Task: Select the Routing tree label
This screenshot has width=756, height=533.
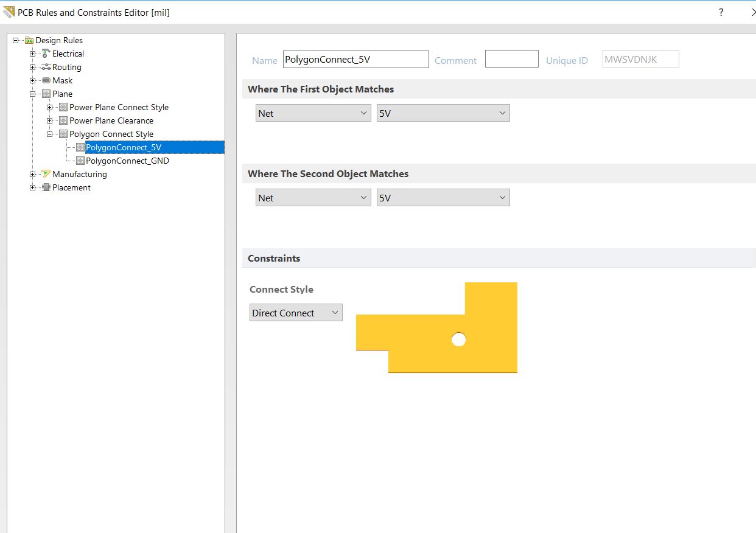Action: coord(67,67)
